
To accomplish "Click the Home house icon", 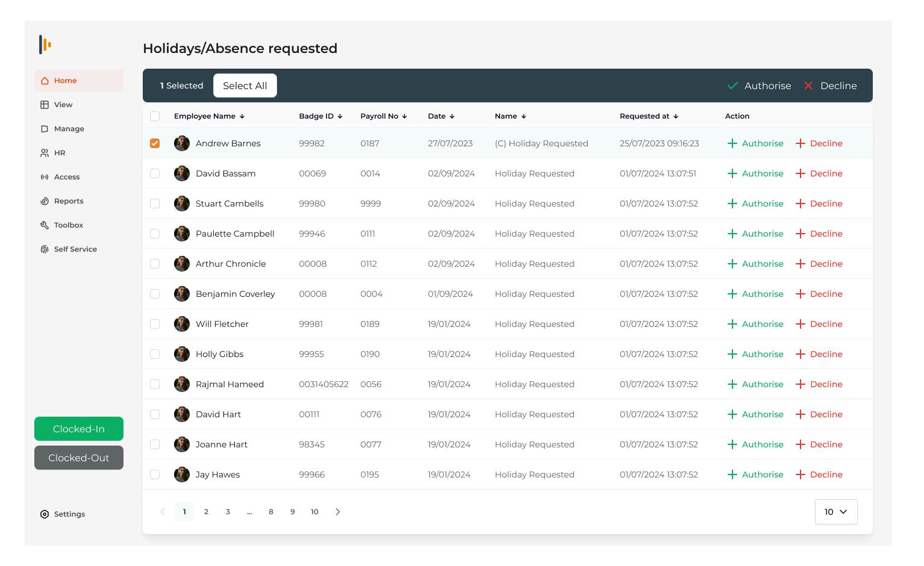I will (45, 81).
